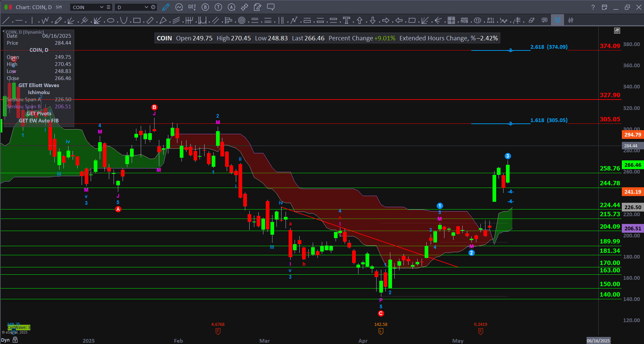Click the 2.618 (374.09) Fibonacci label
The image size is (644, 344).
pos(549,47)
